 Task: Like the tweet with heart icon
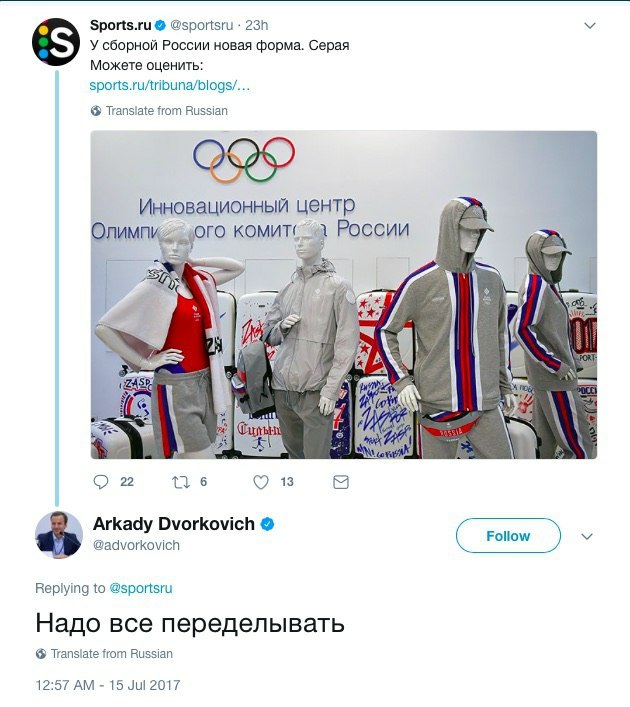click(261, 482)
